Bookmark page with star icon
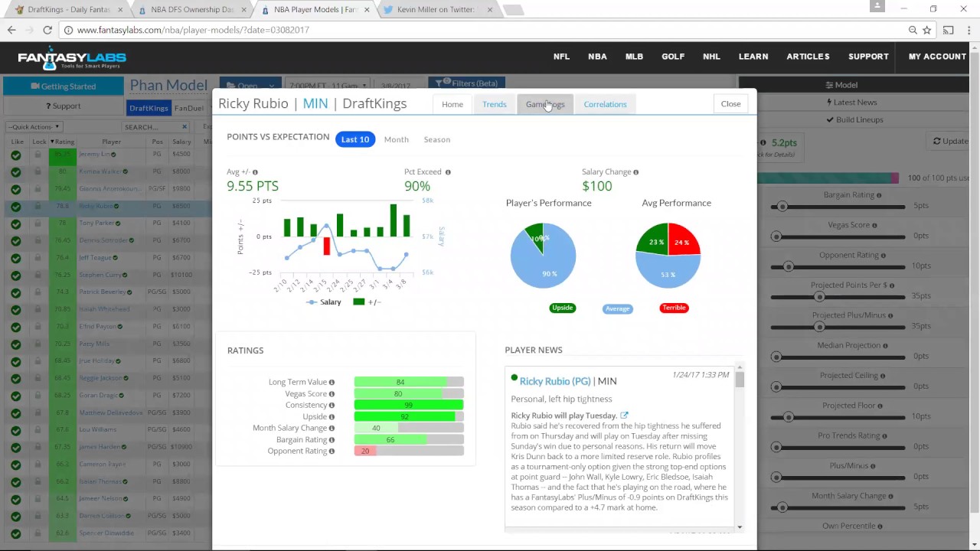980x551 pixels. pyautogui.click(x=927, y=30)
